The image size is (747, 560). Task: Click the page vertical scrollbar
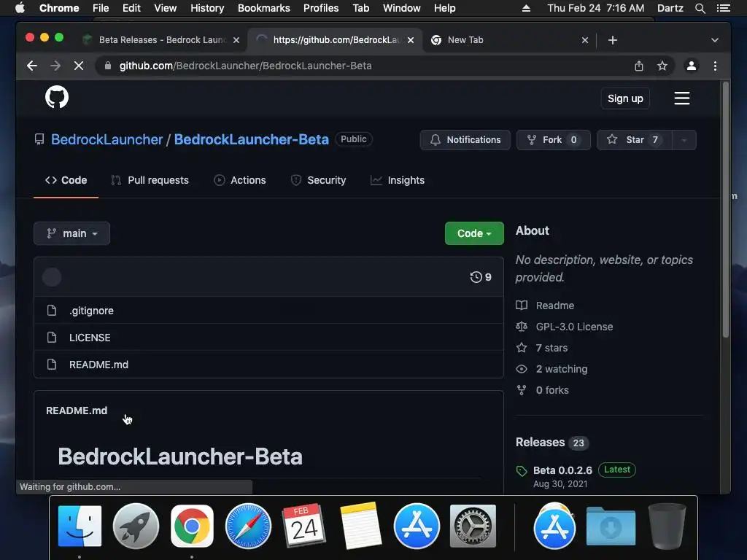[x=726, y=209]
